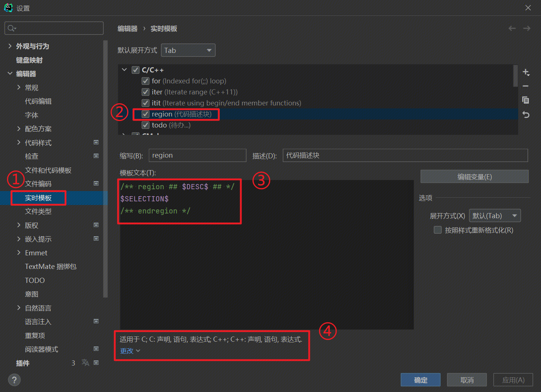Click the 更改 applicable contexts link
541x392 pixels.
point(127,351)
